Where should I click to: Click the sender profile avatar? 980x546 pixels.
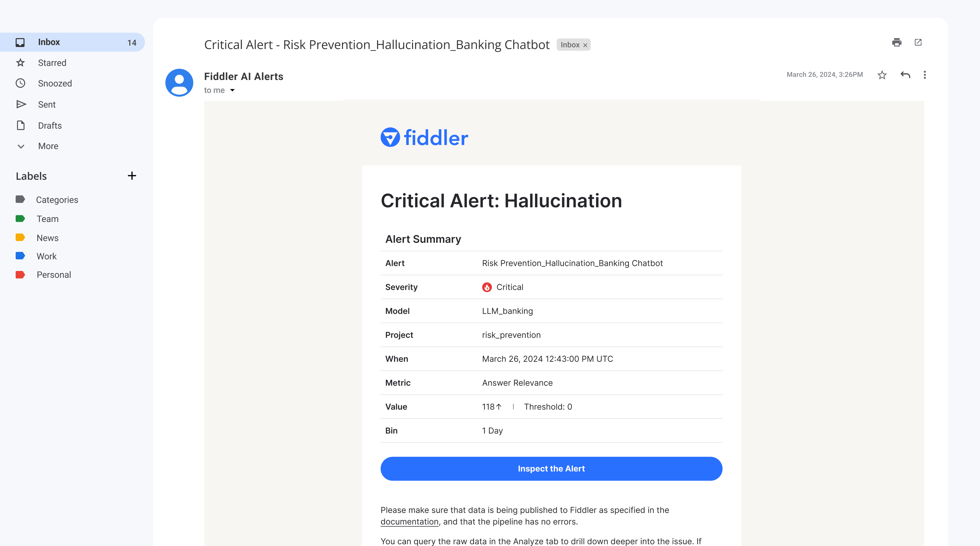tap(179, 83)
